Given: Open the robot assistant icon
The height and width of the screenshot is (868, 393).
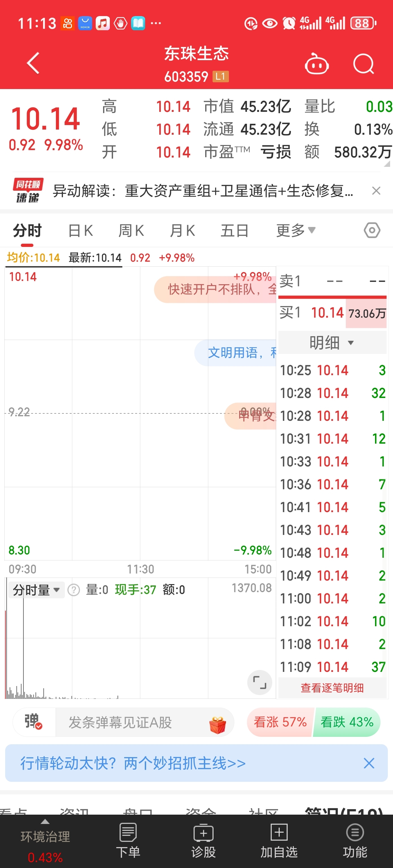Looking at the screenshot, I should (x=317, y=64).
